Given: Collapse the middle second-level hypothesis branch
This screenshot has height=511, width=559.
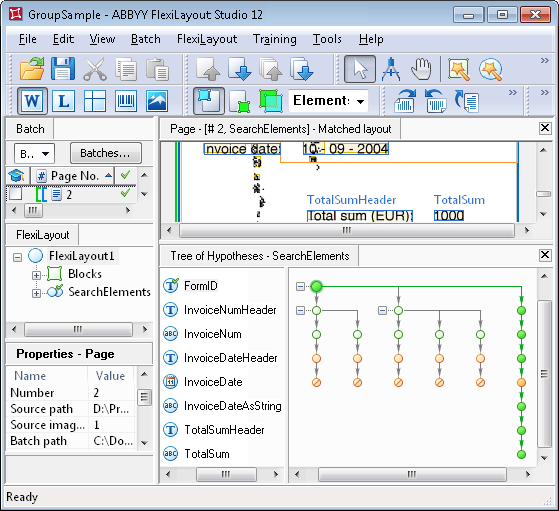Looking at the screenshot, I should [x=382, y=311].
